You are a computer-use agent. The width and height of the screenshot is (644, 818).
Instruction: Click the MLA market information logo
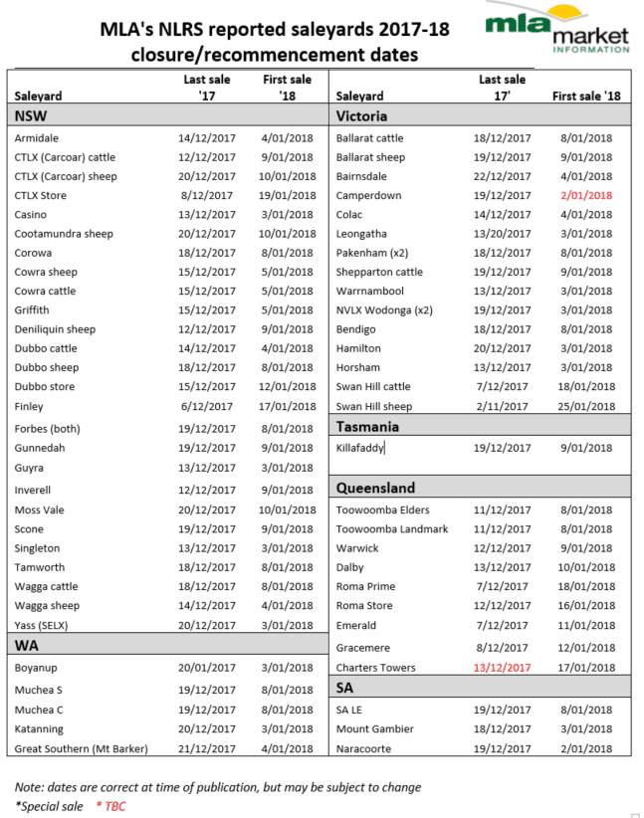[557, 28]
